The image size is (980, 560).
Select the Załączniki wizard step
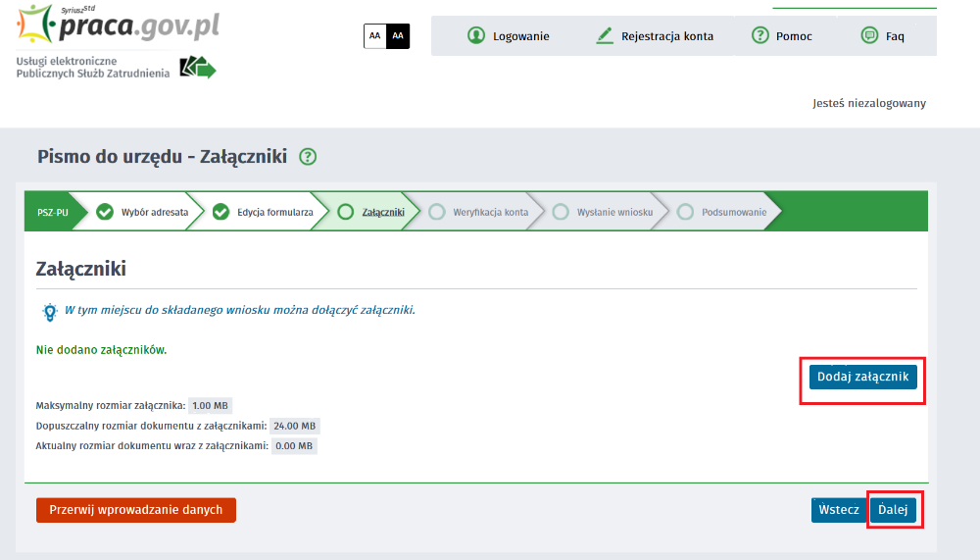[371, 212]
